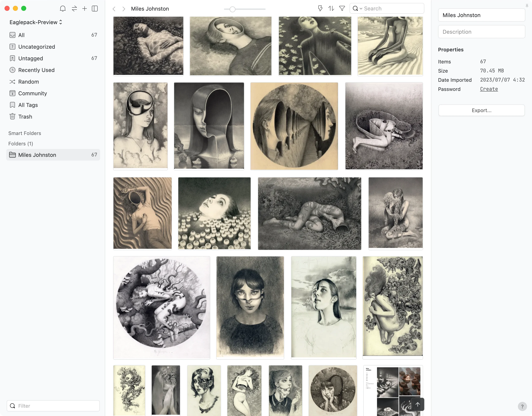Image resolution: width=532 pixels, height=416 pixels.
Task: Click the All Tags bookmark icon
Action: pyautogui.click(x=12, y=105)
